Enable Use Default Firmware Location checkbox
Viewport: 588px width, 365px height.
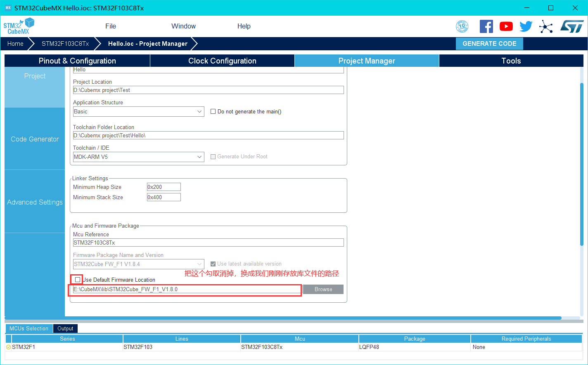[78, 280]
